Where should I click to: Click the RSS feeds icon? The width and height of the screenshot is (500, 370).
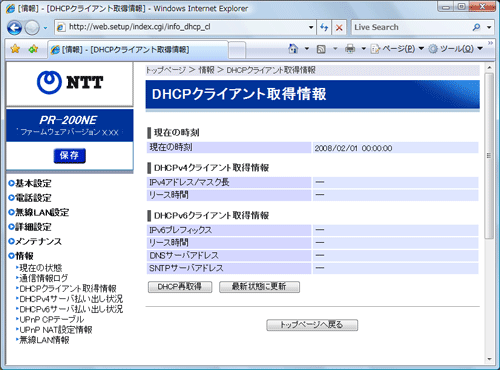point(321,49)
